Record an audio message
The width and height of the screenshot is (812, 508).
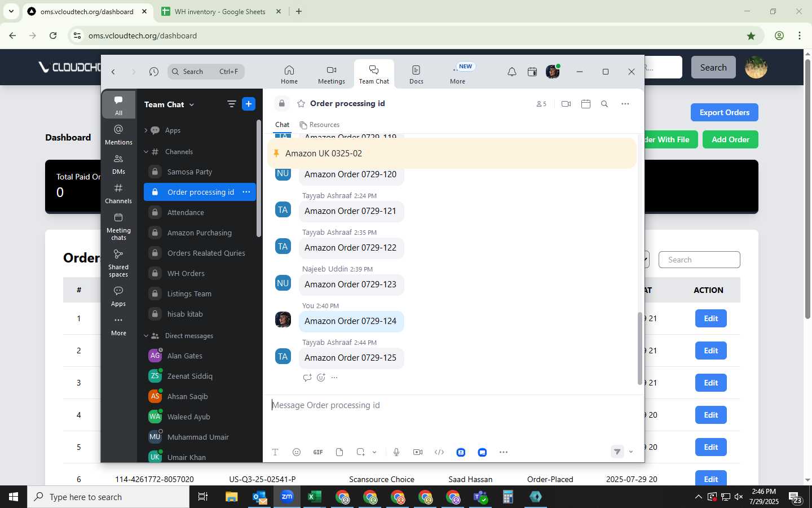pos(396,452)
